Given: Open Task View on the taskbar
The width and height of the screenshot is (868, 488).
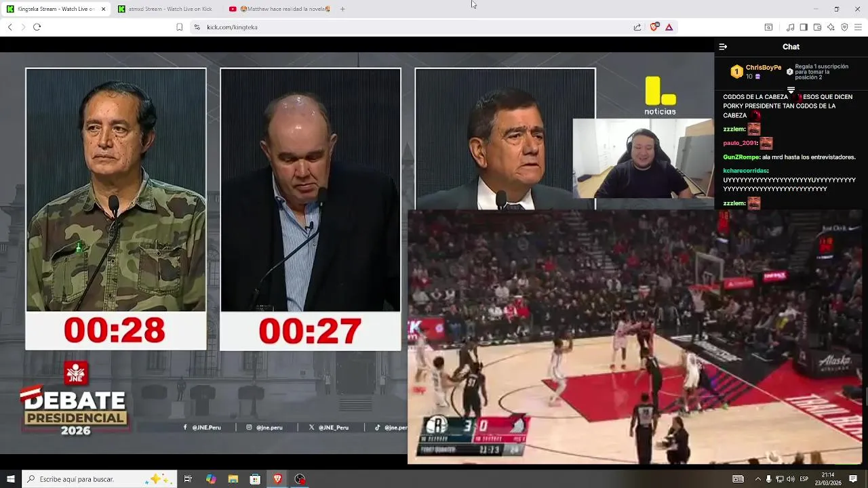Looking at the screenshot, I should coord(188,479).
